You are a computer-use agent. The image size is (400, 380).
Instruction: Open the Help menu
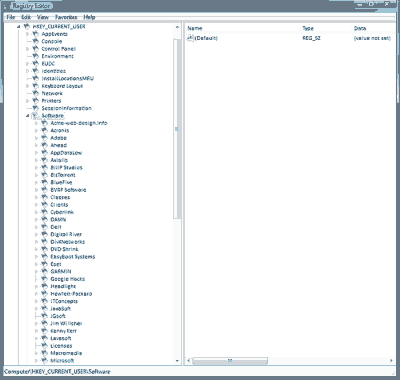pyautogui.click(x=89, y=17)
